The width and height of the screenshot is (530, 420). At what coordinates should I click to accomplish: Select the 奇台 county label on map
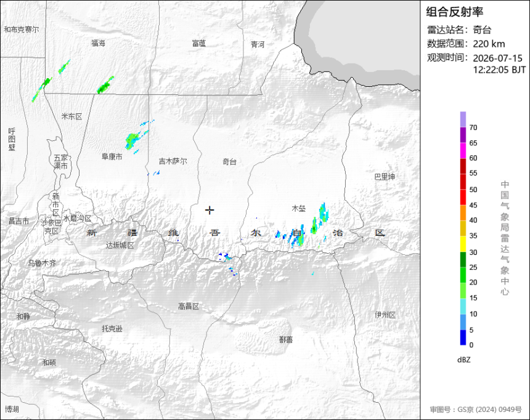point(229,162)
